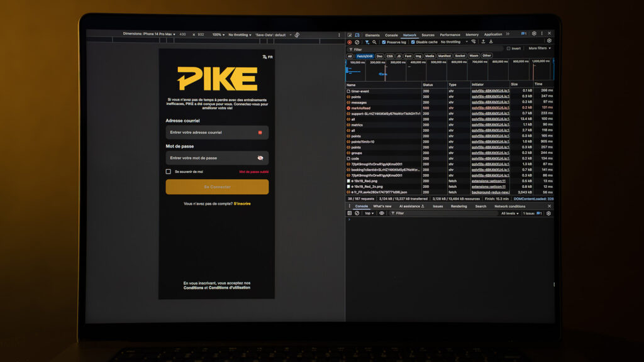Viewport: 644px width, 362px height.
Task: Toggle the device toolbar icon
Action: pos(357,35)
